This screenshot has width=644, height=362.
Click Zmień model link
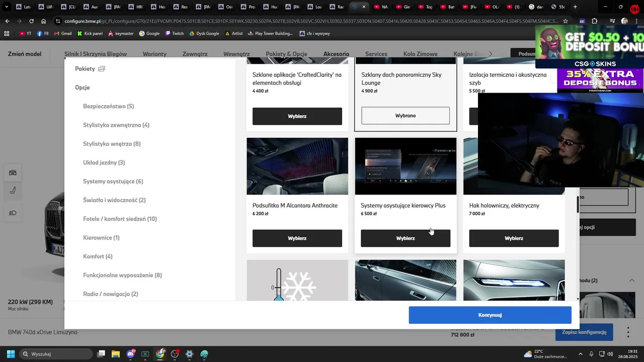click(x=25, y=54)
